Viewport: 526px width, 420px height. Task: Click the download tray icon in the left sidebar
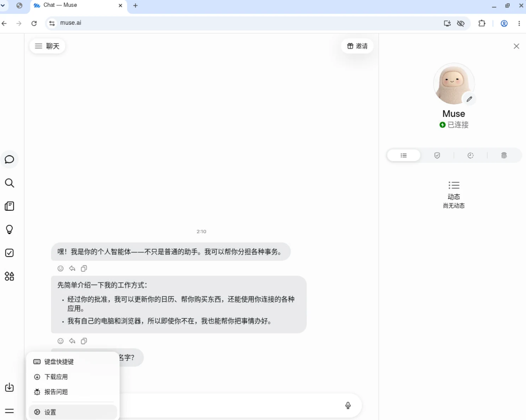pos(10,387)
